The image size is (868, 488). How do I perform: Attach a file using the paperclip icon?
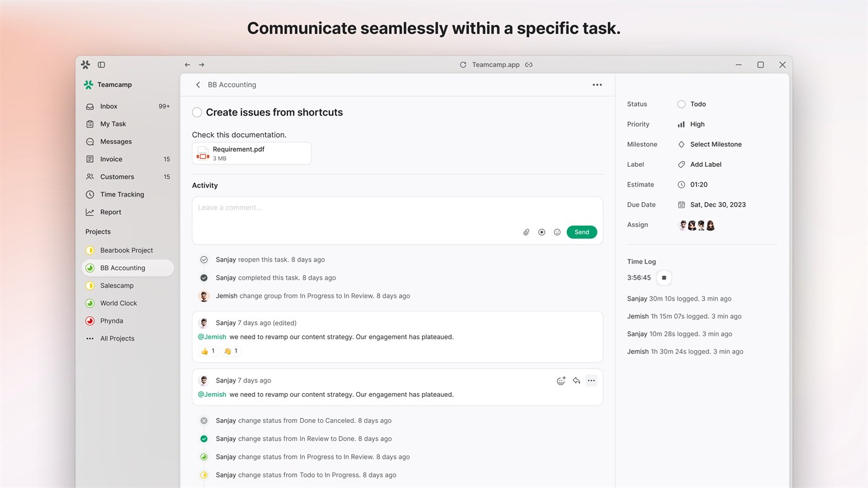coord(526,232)
